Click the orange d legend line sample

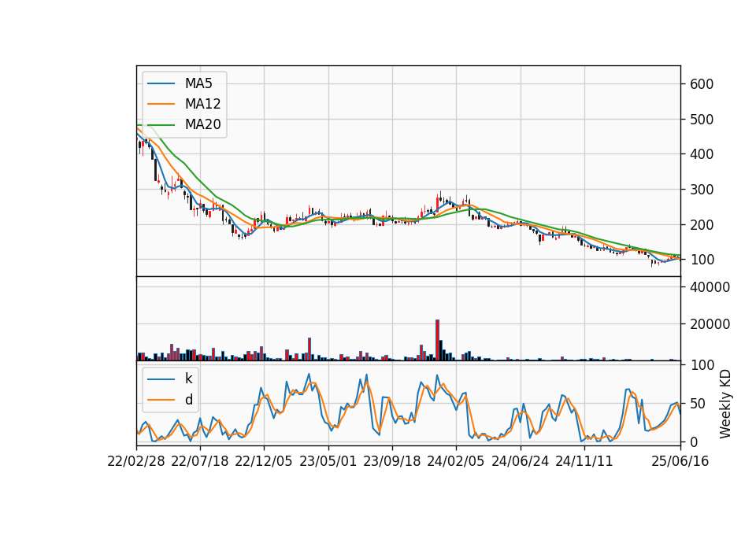coord(161,400)
